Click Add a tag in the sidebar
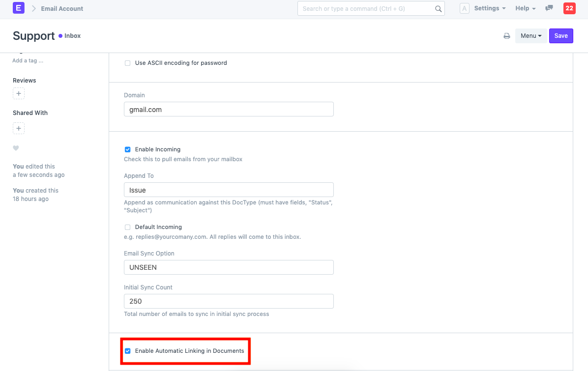 28,60
